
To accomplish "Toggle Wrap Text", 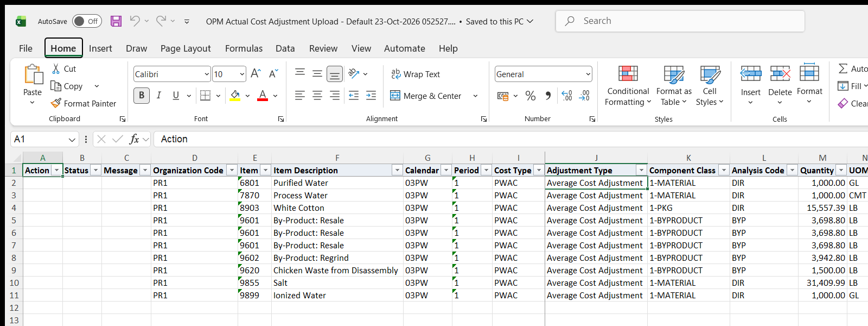I will [416, 74].
